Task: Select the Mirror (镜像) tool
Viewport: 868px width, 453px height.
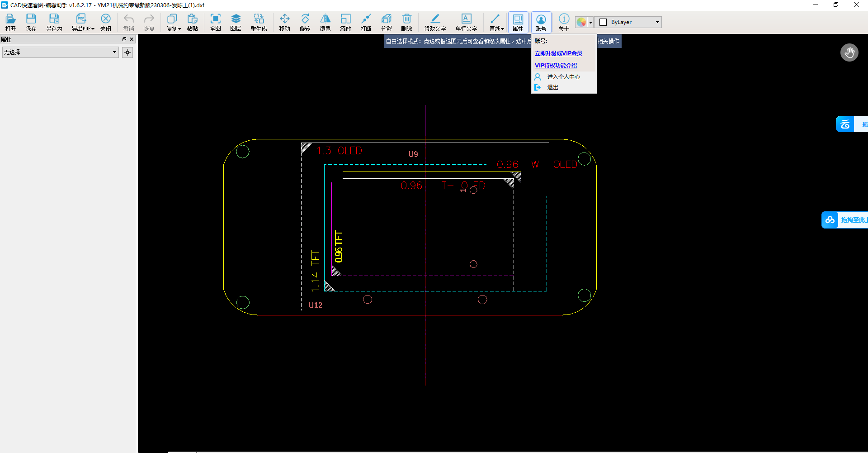Action: 325,22
